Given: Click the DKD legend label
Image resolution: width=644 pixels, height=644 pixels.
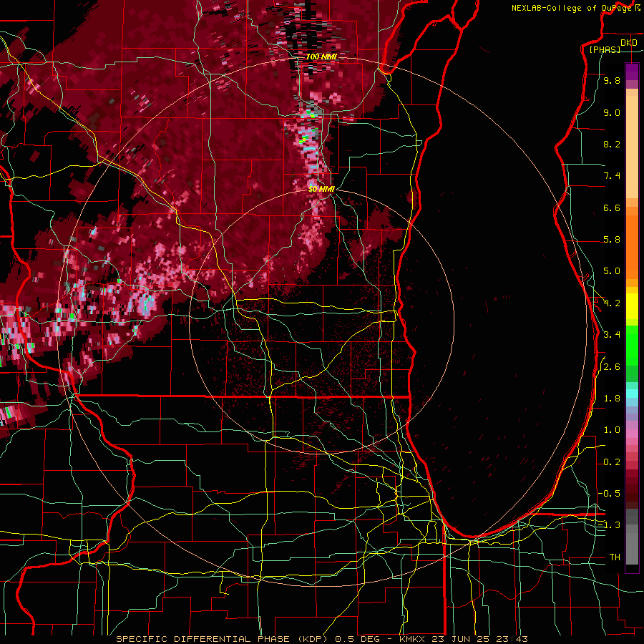Looking at the screenshot, I should click(628, 43).
